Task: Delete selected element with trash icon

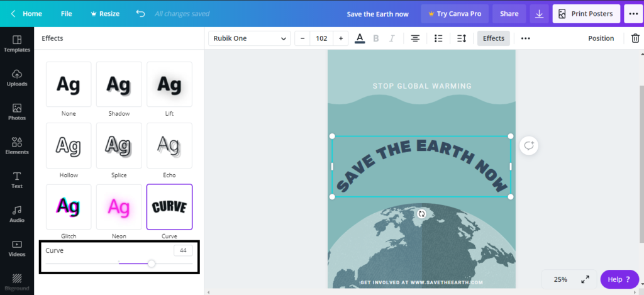Action: [x=635, y=38]
